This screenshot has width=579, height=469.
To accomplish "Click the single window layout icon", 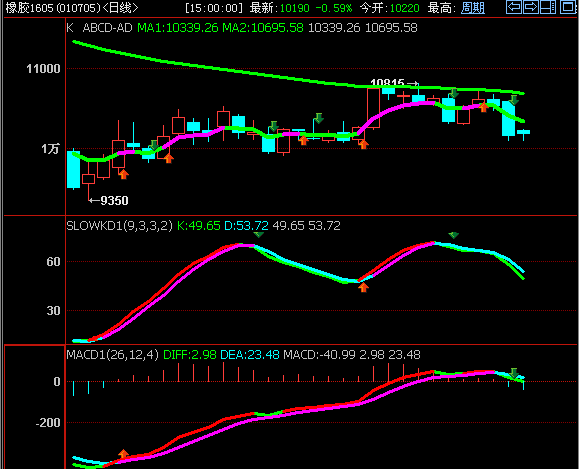I will 568,7.
